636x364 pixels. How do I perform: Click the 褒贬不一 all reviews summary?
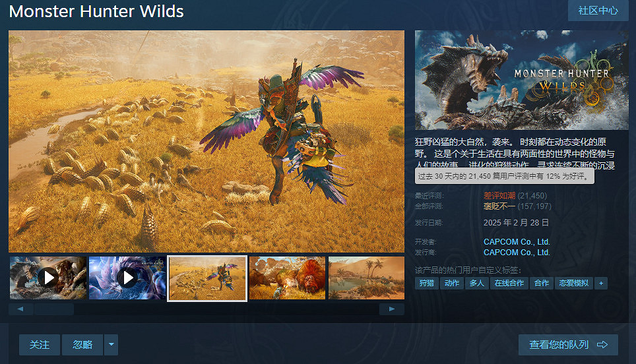click(499, 206)
